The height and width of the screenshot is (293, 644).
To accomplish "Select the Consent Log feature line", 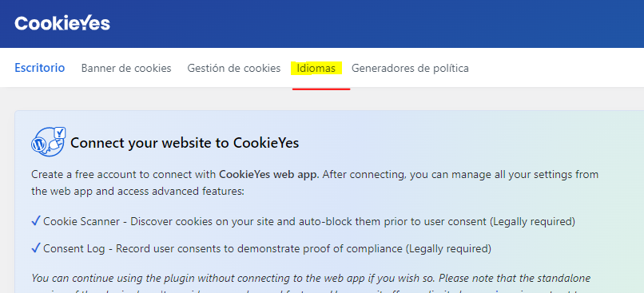I will click(x=261, y=248).
